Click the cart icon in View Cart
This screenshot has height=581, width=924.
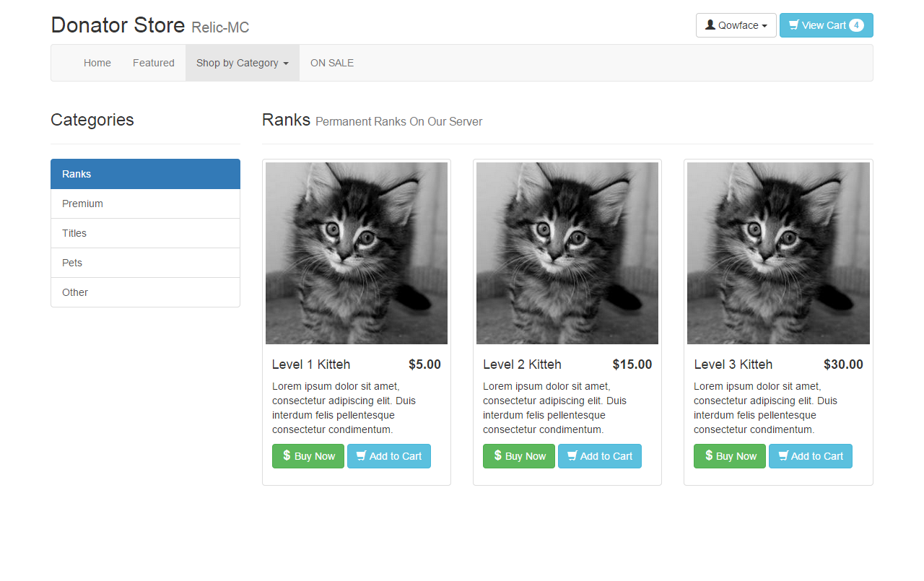pyautogui.click(x=794, y=25)
